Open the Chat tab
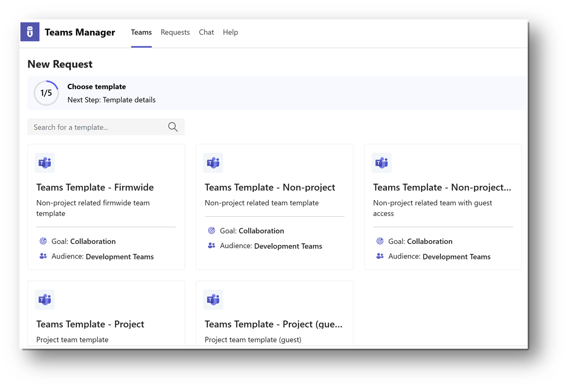The image size is (571, 392). point(206,32)
